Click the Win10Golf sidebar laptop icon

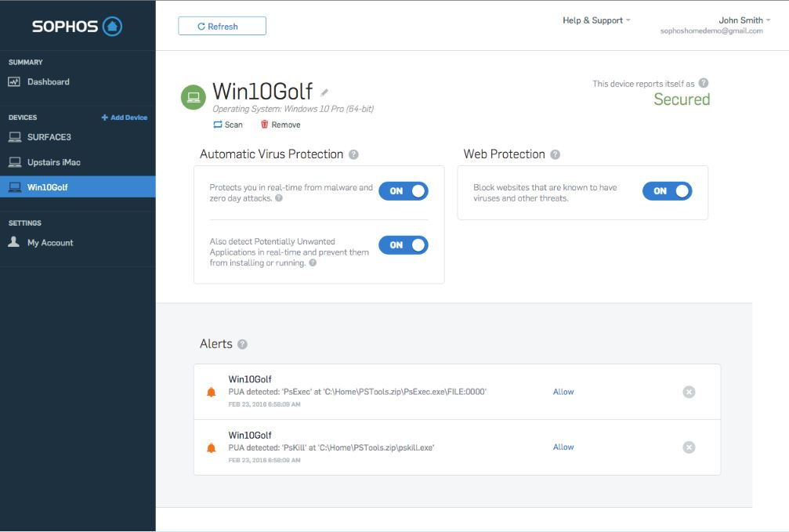15,187
